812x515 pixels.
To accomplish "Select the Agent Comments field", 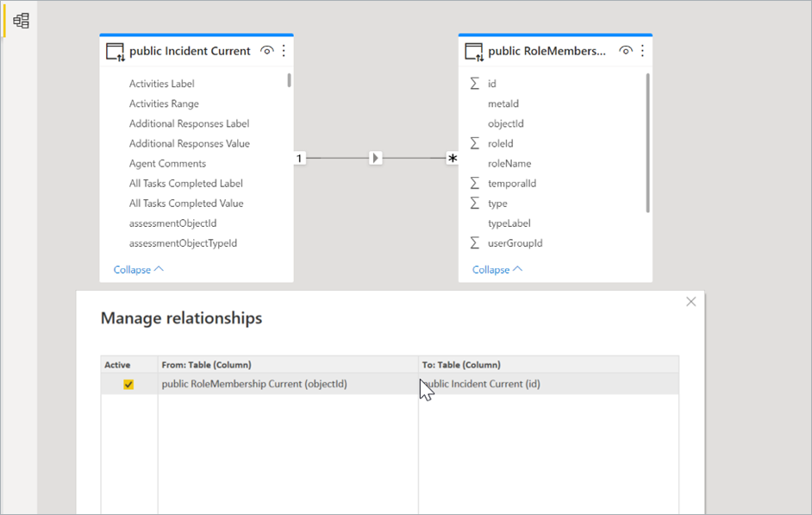I will [167, 163].
